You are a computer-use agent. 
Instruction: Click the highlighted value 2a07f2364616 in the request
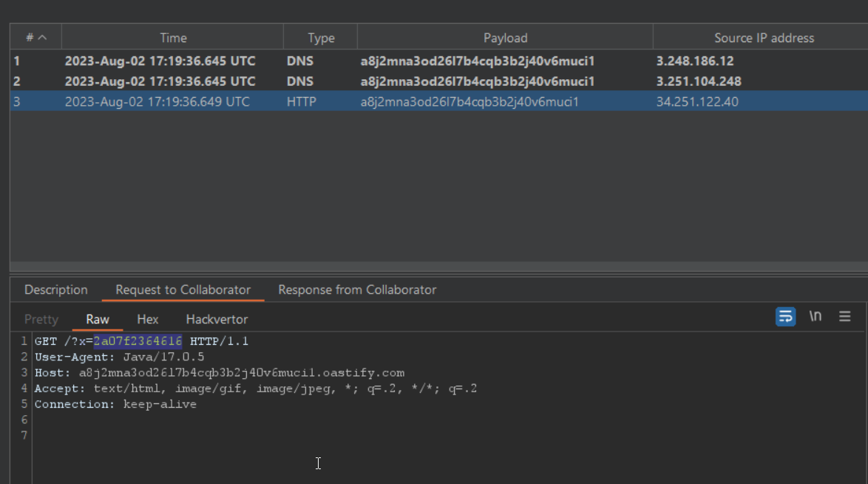138,341
